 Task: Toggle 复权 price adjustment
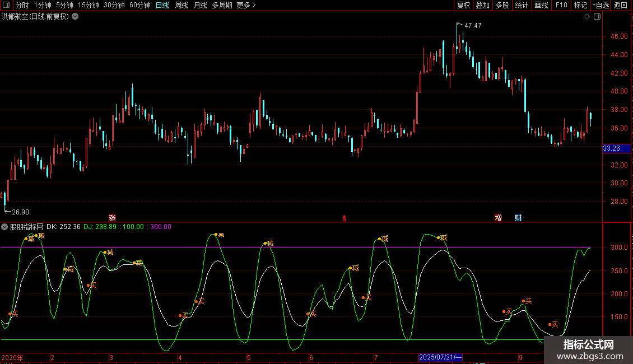[463, 5]
